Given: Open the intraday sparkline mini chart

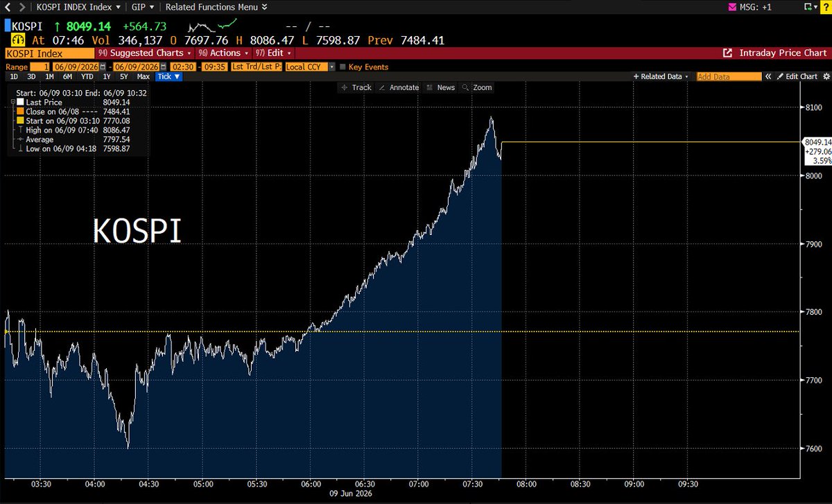Looking at the screenshot, I should [x=214, y=26].
